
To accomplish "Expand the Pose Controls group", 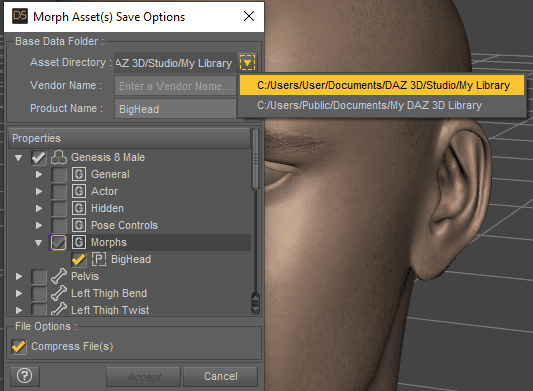I will pyautogui.click(x=39, y=225).
